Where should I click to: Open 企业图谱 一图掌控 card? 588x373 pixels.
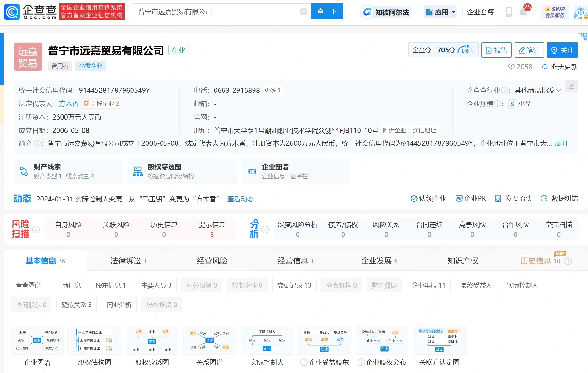(x=296, y=171)
